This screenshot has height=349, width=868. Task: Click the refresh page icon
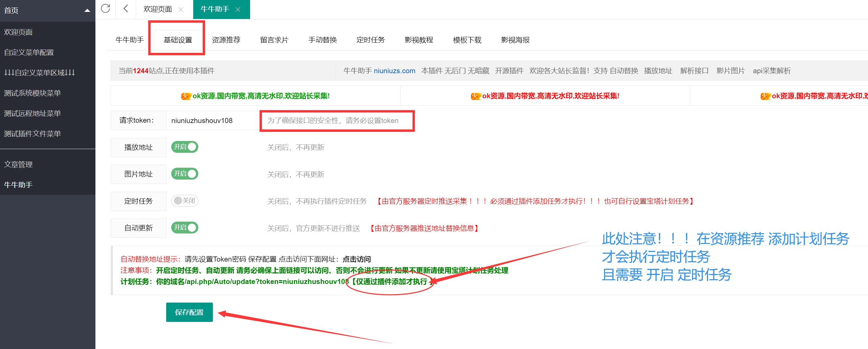click(x=105, y=9)
